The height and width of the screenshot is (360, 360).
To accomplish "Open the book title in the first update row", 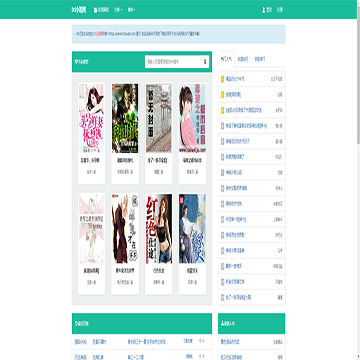I will point(99,342).
